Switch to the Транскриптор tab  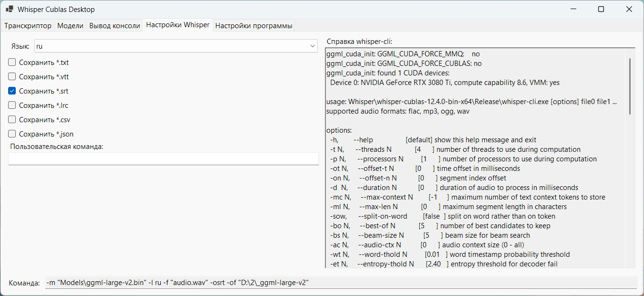[28, 26]
